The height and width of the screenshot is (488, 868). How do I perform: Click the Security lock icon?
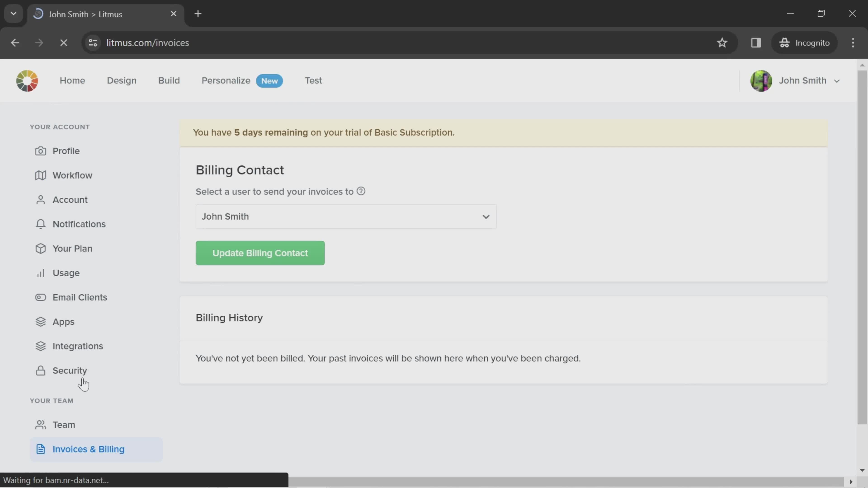[40, 370]
